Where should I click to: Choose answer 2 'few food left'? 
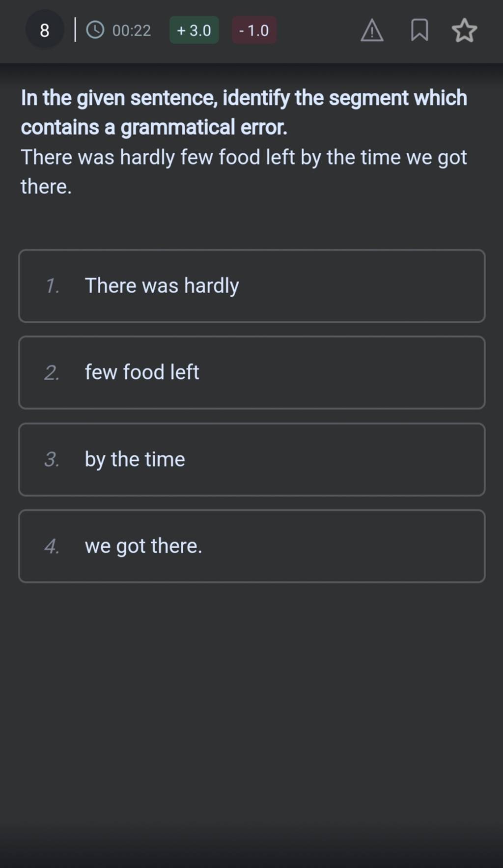(x=251, y=372)
